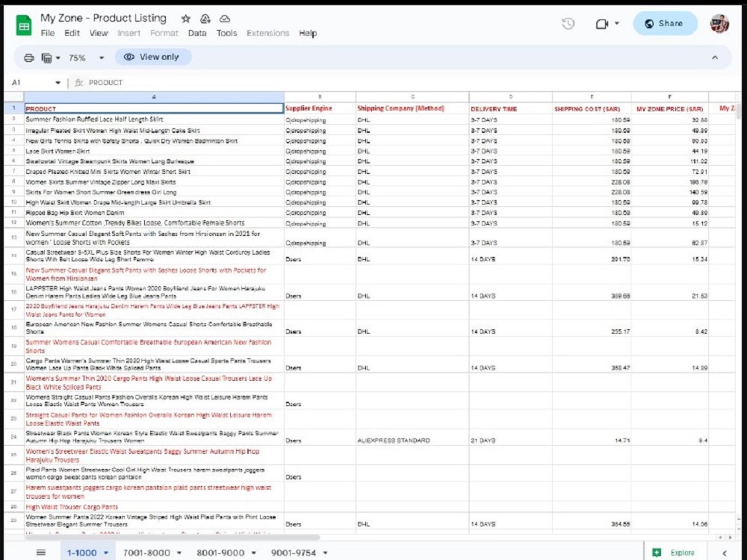Image resolution: width=747 pixels, height=560 pixels.
Task: Print the spreadsheet
Action: coord(29,57)
